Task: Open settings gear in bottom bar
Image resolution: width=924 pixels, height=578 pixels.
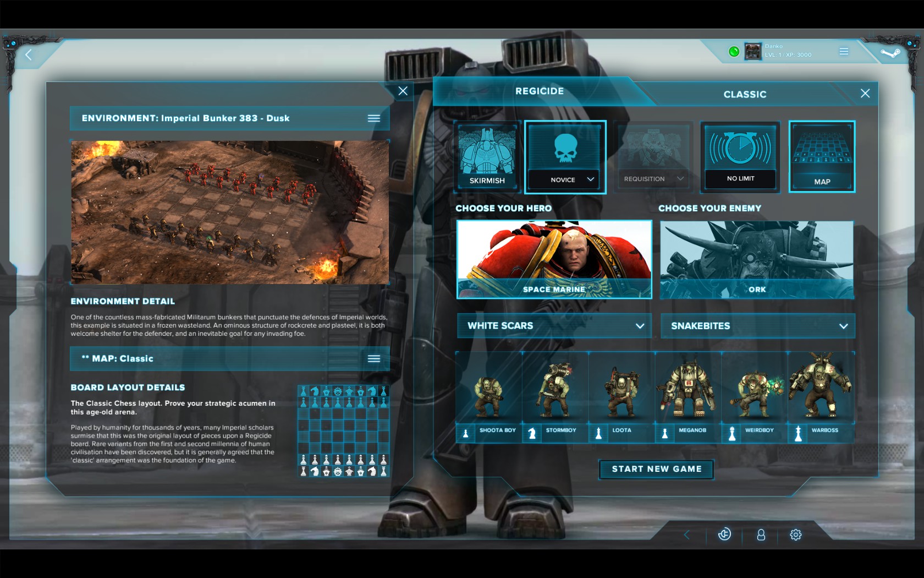Action: pos(795,535)
